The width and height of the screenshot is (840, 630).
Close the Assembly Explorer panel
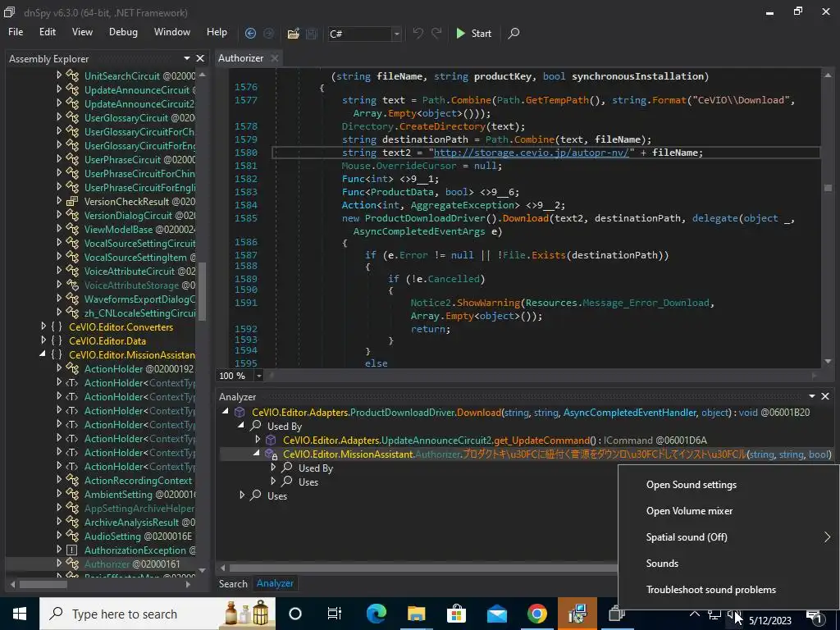point(200,58)
